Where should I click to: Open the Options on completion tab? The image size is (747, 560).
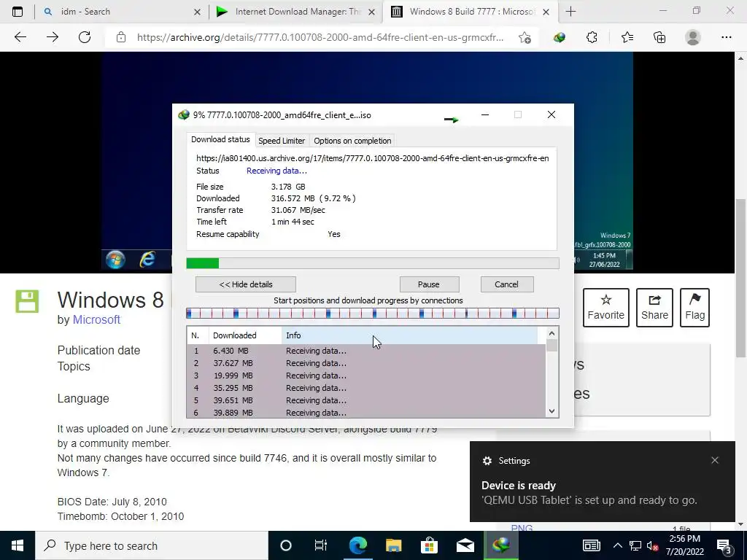(x=352, y=141)
